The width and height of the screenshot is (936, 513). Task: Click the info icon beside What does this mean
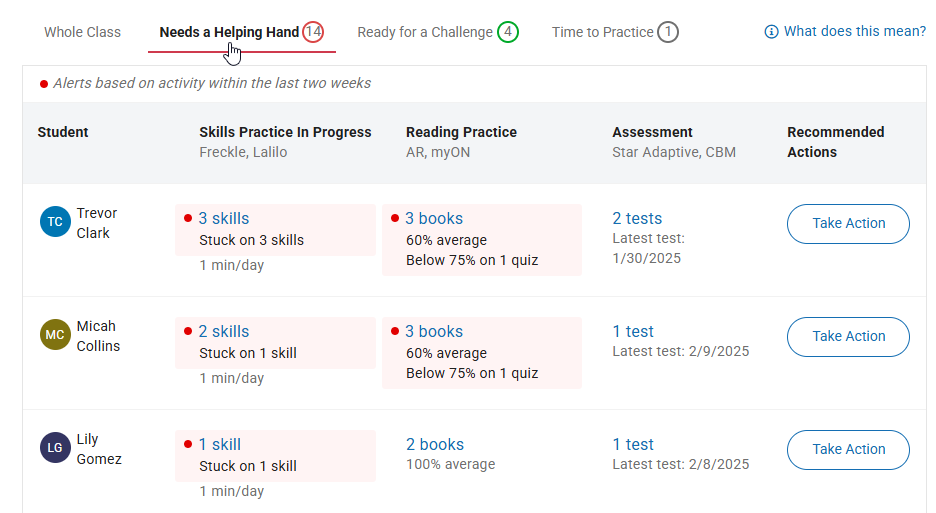coord(771,32)
